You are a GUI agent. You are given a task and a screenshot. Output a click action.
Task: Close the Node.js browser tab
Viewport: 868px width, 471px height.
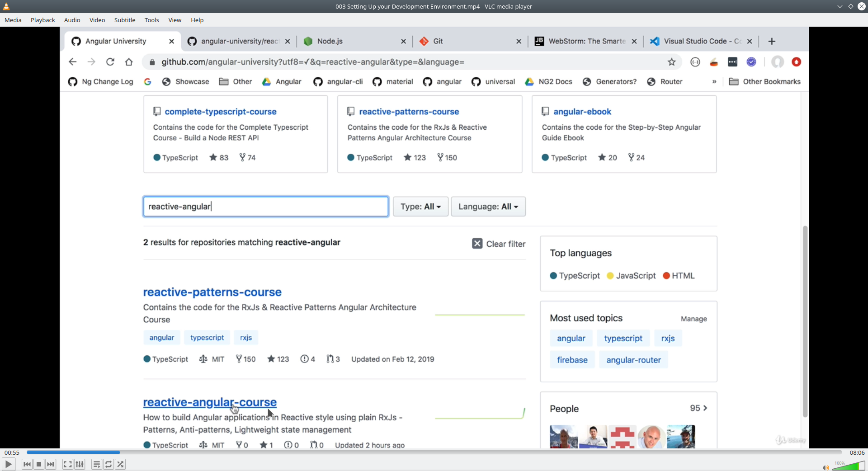pos(403,41)
